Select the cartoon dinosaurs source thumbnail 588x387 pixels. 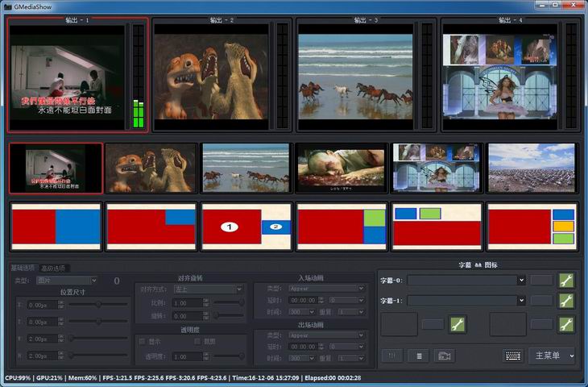[x=151, y=169]
